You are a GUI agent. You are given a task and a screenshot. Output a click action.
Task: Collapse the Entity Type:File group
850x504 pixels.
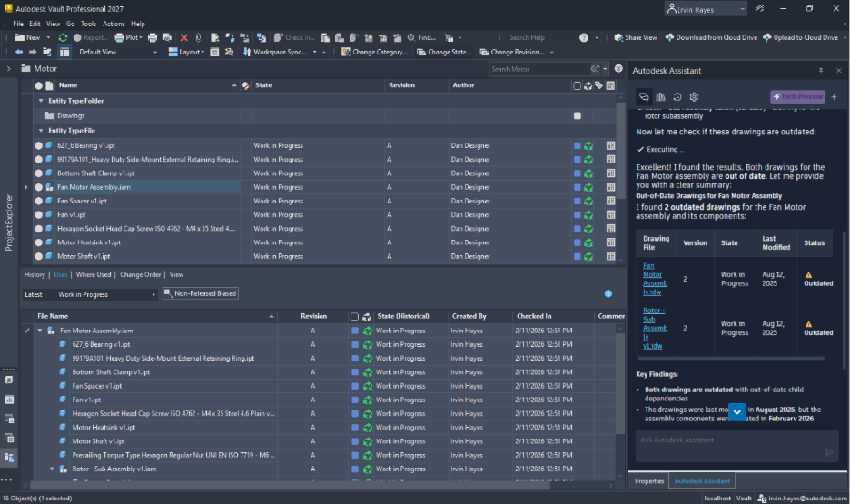(41, 131)
